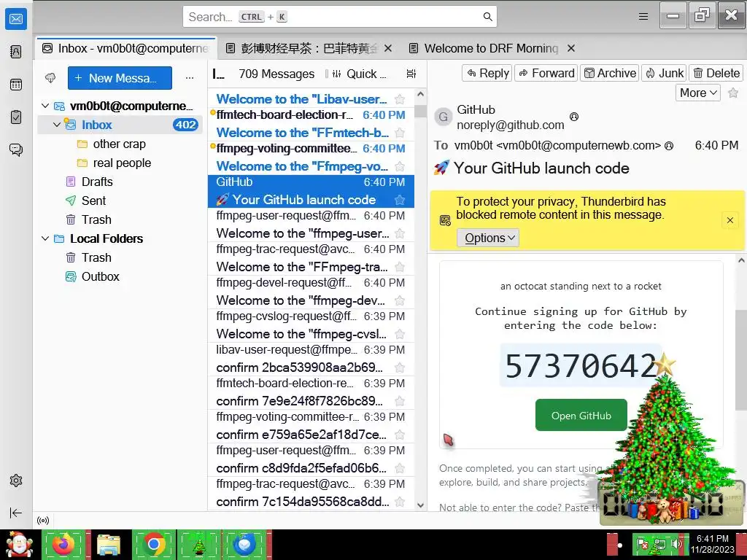747x560 pixels.
Task: Star the 'Welcome to the "FFmtech-b' message
Action: point(400,133)
